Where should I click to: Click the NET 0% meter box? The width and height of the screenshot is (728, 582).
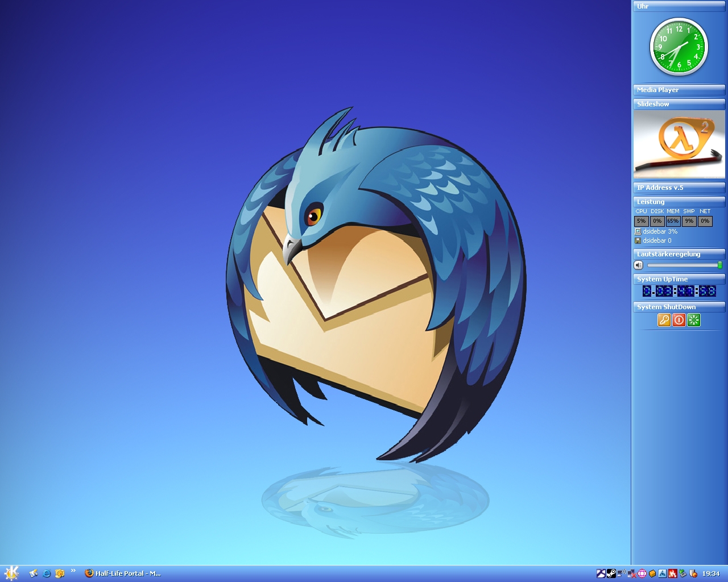click(x=705, y=221)
